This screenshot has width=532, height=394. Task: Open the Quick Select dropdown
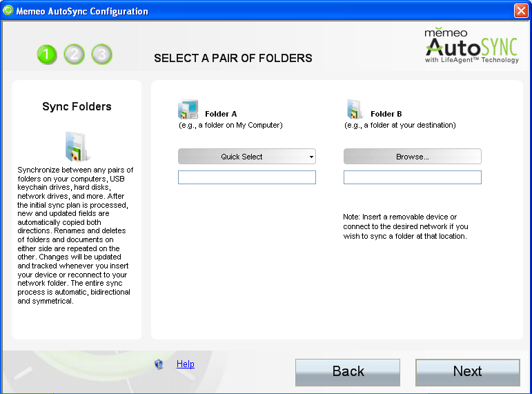[x=246, y=157]
